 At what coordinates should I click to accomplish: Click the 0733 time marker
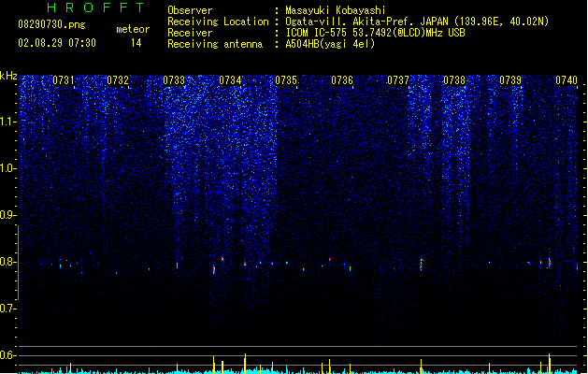click(174, 80)
